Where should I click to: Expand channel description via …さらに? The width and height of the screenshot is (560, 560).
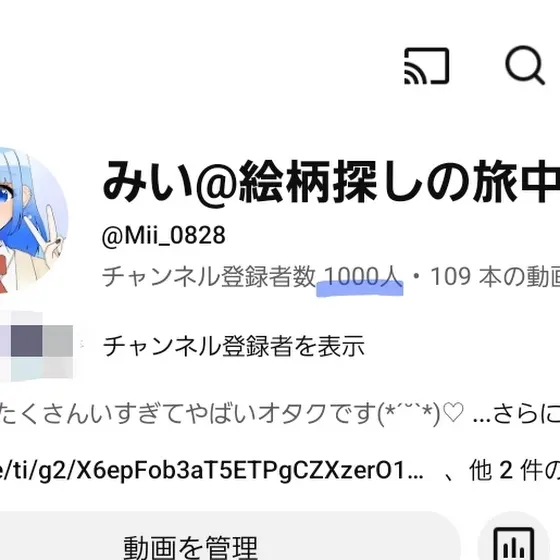pos(516,414)
